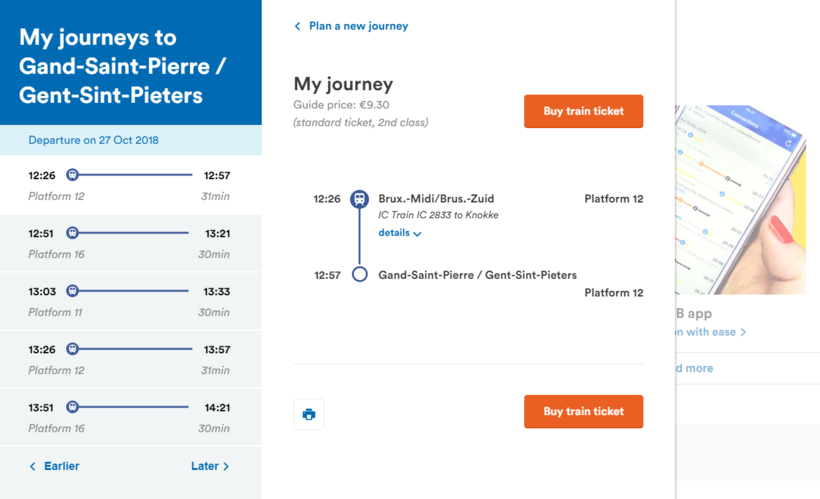
Task: Click train icon on 13:26 journey row
Action: 72,349
